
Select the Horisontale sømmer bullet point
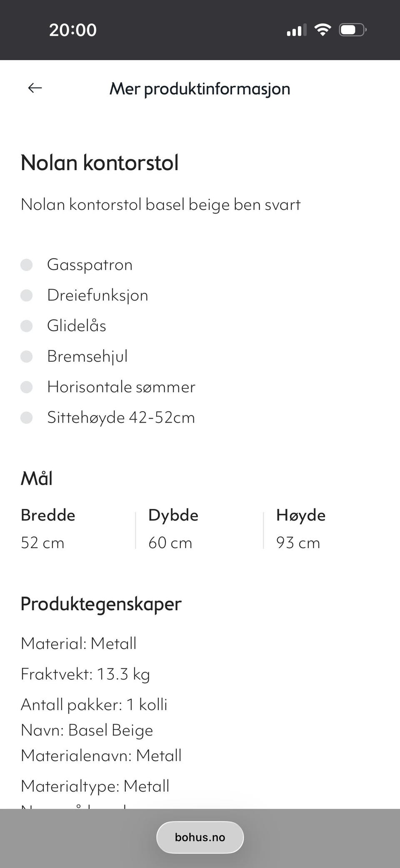pyautogui.click(x=27, y=387)
